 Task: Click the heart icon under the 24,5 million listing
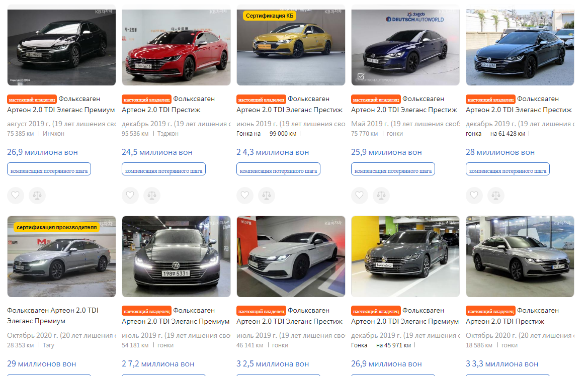click(x=130, y=196)
